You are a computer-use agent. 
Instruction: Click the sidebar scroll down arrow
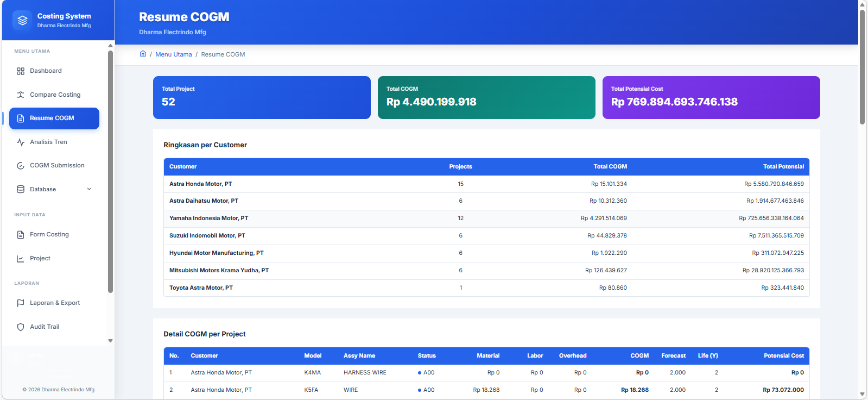pyautogui.click(x=110, y=341)
